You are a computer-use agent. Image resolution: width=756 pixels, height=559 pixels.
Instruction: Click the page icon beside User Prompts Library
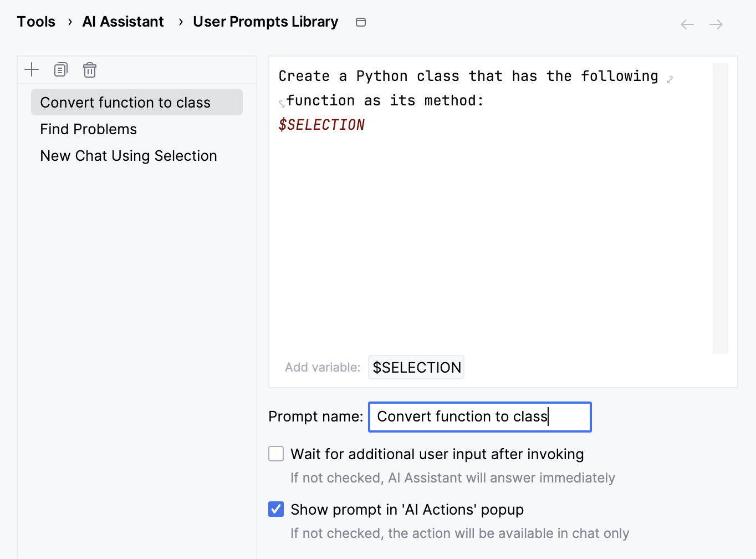(x=360, y=22)
